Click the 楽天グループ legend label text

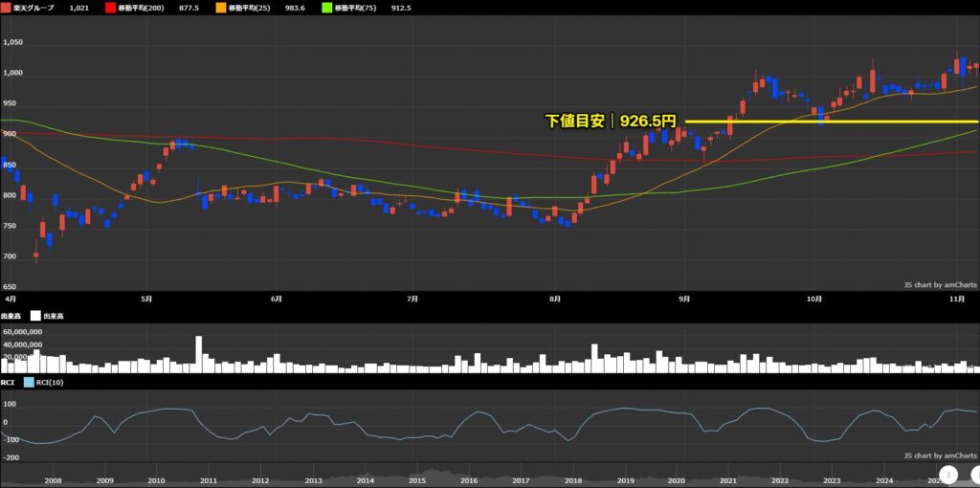point(33,8)
